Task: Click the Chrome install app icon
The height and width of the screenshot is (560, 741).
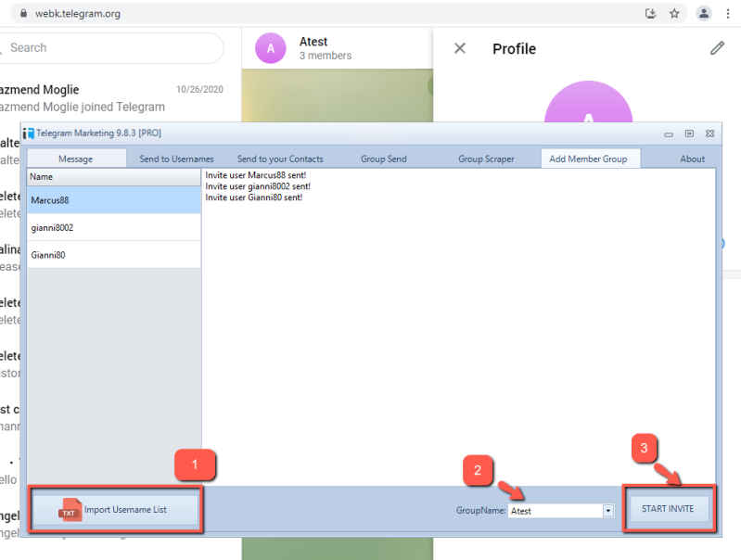Action: click(x=650, y=14)
